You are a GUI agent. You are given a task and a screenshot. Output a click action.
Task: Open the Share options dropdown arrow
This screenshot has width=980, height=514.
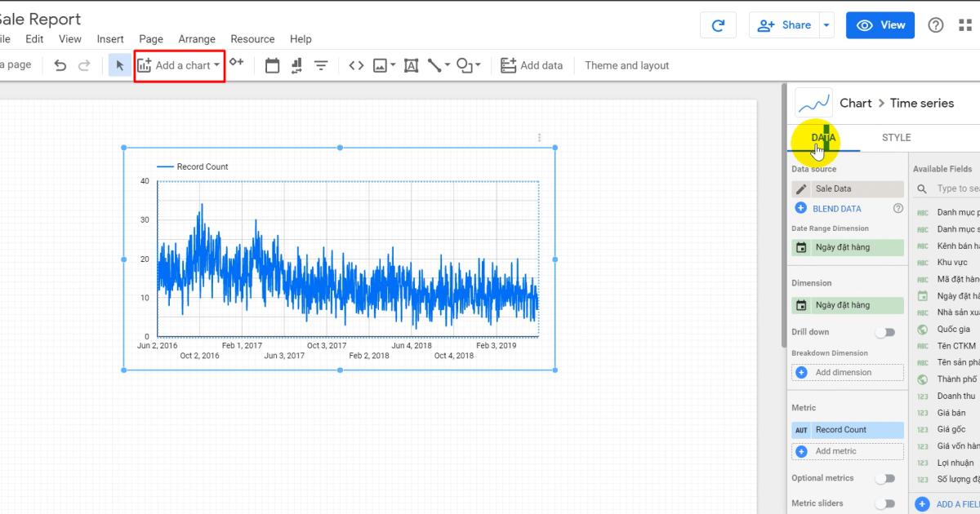click(826, 24)
